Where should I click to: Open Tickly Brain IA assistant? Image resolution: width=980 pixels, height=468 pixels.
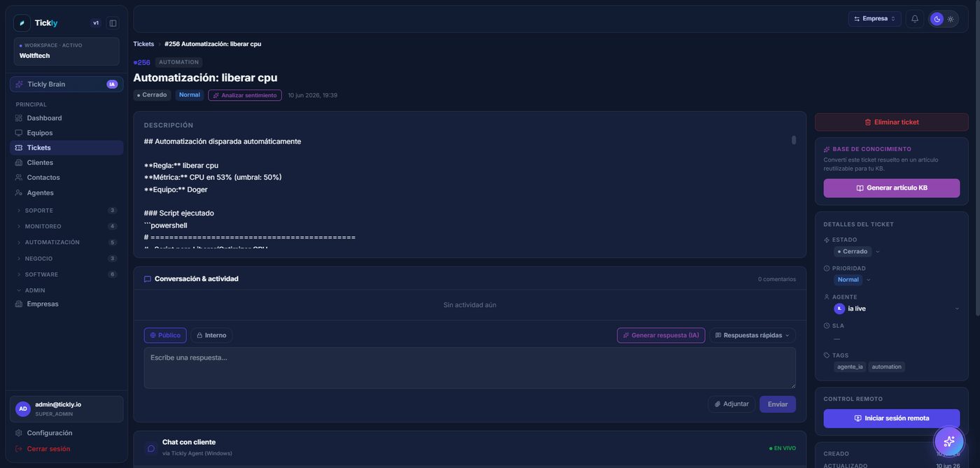66,84
